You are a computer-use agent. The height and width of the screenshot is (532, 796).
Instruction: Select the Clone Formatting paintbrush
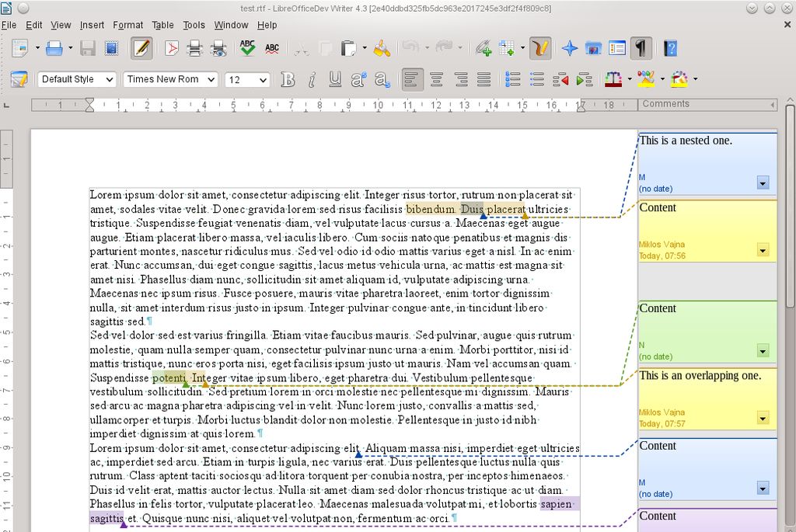pyautogui.click(x=382, y=48)
